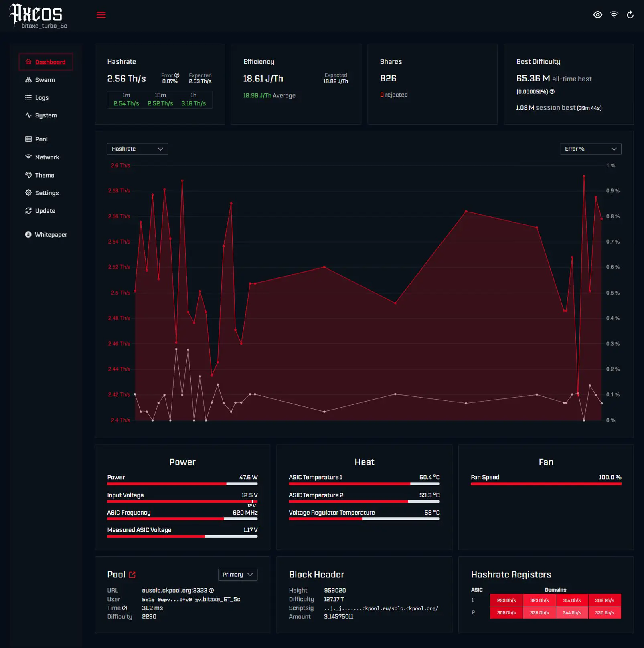Click the Power progress bar
The image size is (644, 648).
coord(182,484)
